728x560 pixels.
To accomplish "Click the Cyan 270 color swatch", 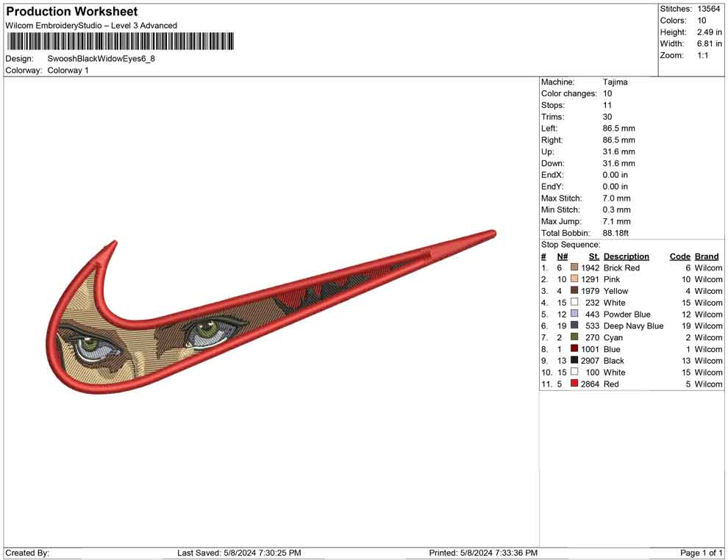I will 574,337.
